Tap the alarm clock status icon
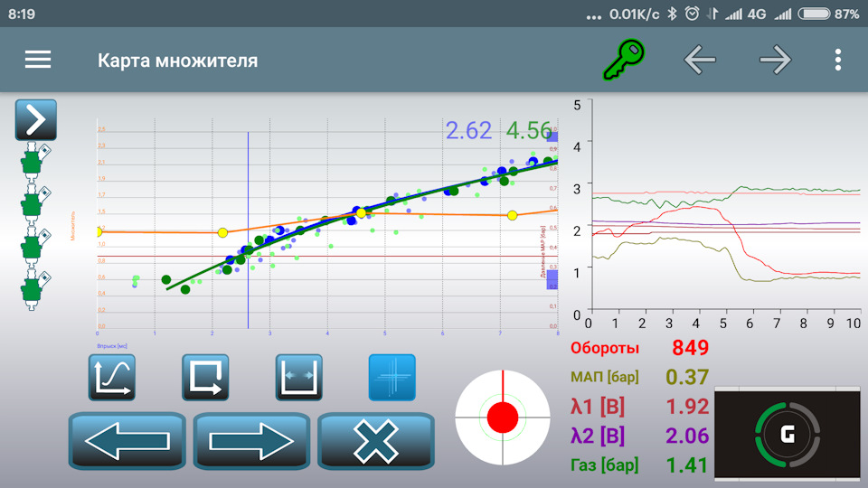 point(692,14)
